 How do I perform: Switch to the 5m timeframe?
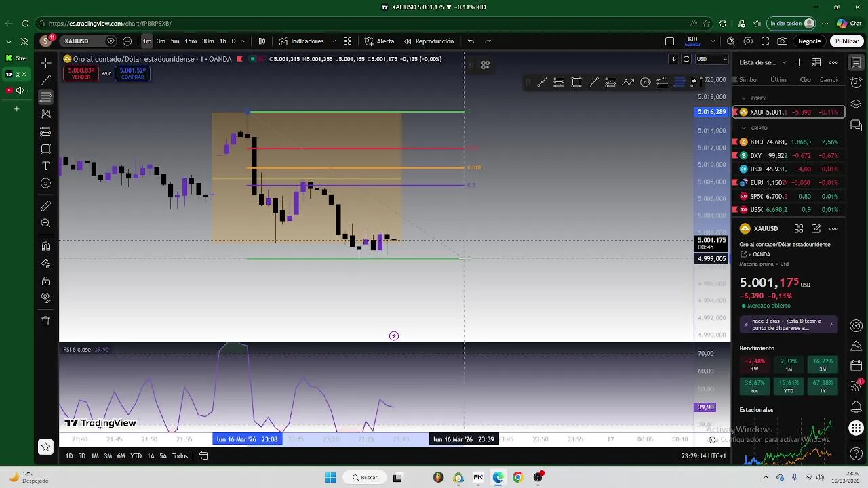pos(175,41)
